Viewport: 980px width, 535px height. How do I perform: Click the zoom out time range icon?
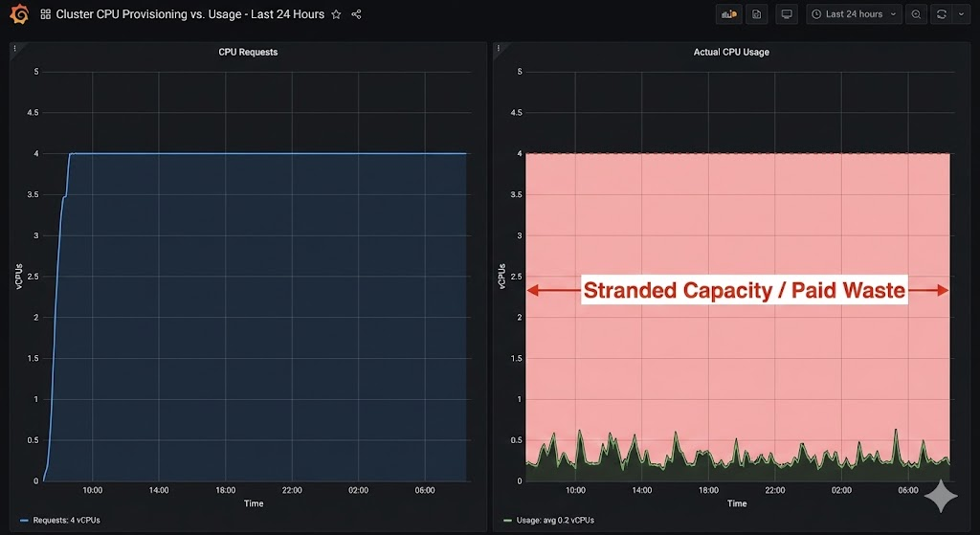click(917, 14)
